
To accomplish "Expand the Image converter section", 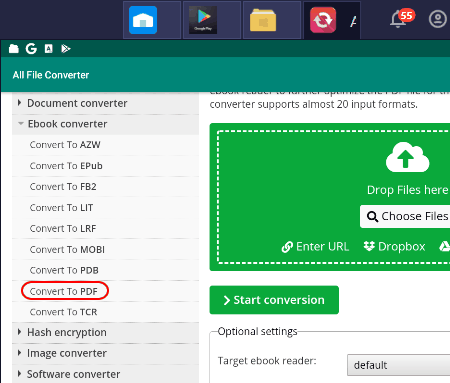I will click(105, 353).
